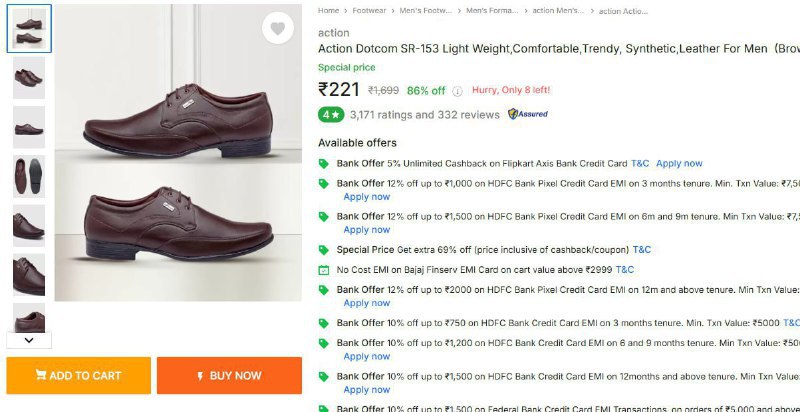Image resolution: width=800 pixels, height=412 pixels.
Task: Click the Special Price offer tag icon
Action: (x=323, y=249)
